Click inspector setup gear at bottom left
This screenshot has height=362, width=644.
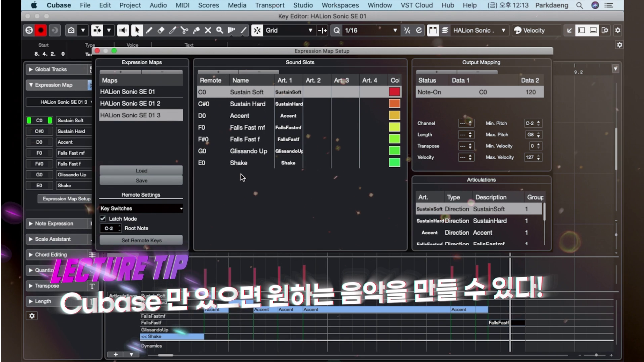[x=32, y=316]
